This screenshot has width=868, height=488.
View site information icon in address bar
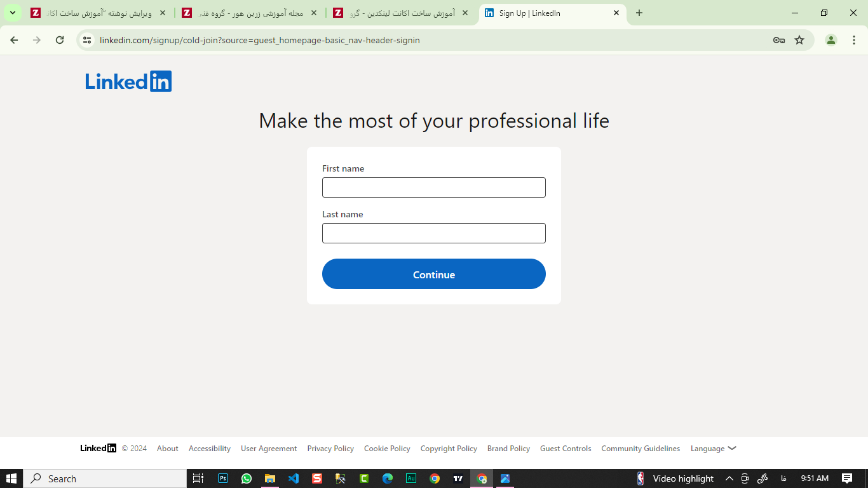[x=88, y=40]
